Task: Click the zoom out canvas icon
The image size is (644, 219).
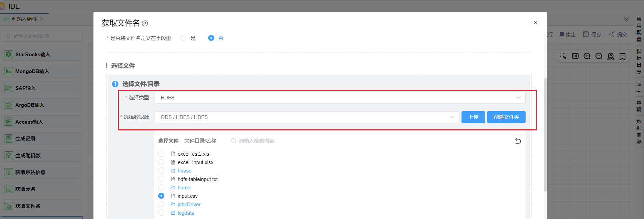Action: coord(599,56)
